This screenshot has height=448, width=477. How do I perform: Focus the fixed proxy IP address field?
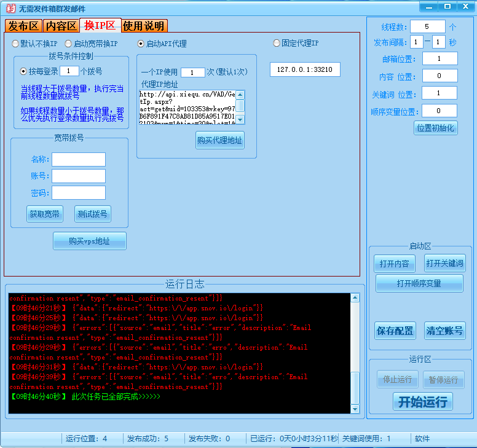[x=305, y=69]
